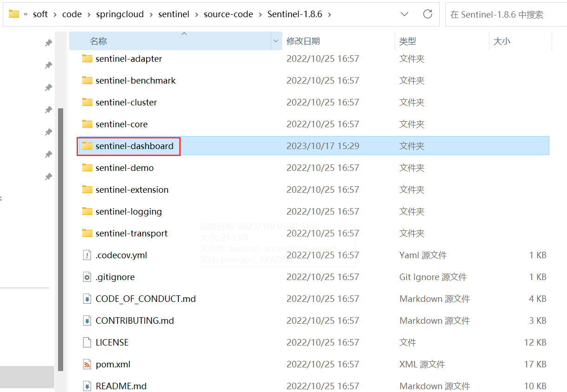Expand the chevron after Sentinel-1.8.6 breadcrumb

tap(329, 14)
